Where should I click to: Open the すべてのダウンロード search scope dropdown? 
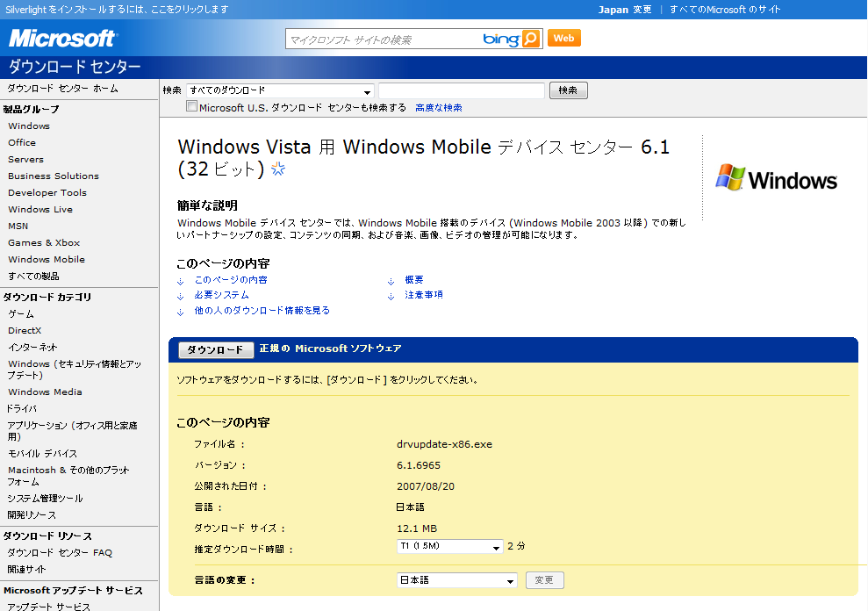(280, 90)
